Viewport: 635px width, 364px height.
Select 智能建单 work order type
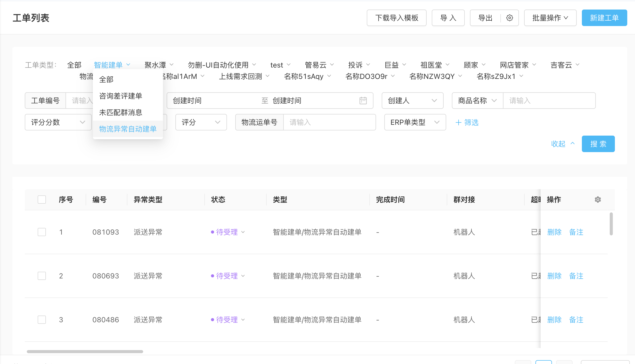coord(108,65)
